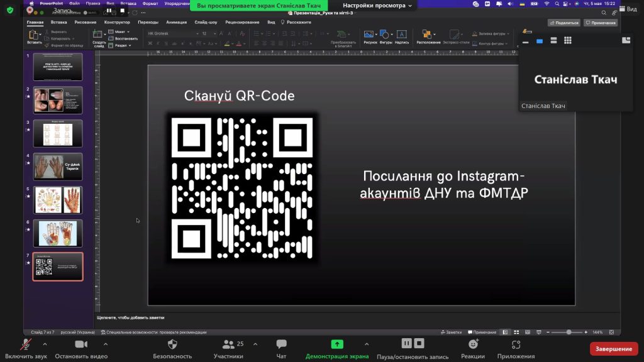The width and height of the screenshot is (644, 362).
Task: Select slide 2 thumbnail with nail photos
Action: click(x=58, y=100)
